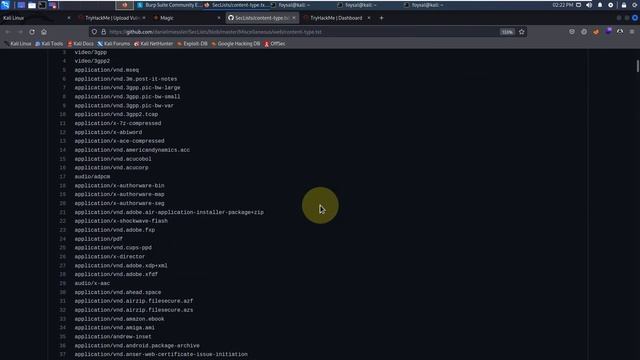This screenshot has height=360, width=640.
Task: Open the system volume control icon
Action: pos(589,5)
